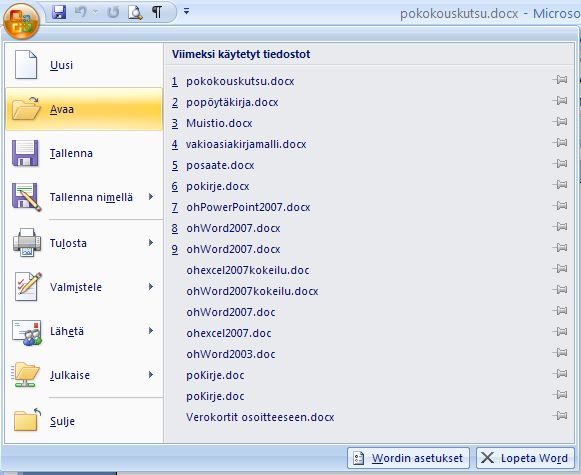Click the printer icon next to Tulosta

(27, 243)
